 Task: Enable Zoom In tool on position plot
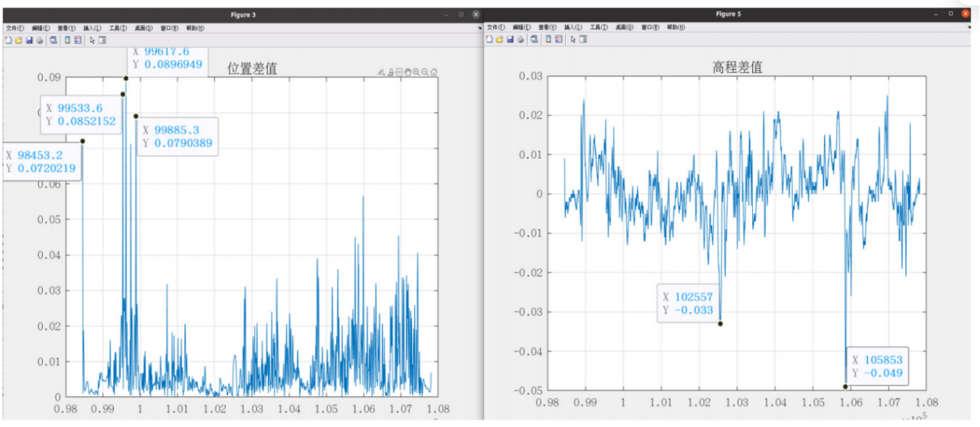(416, 72)
